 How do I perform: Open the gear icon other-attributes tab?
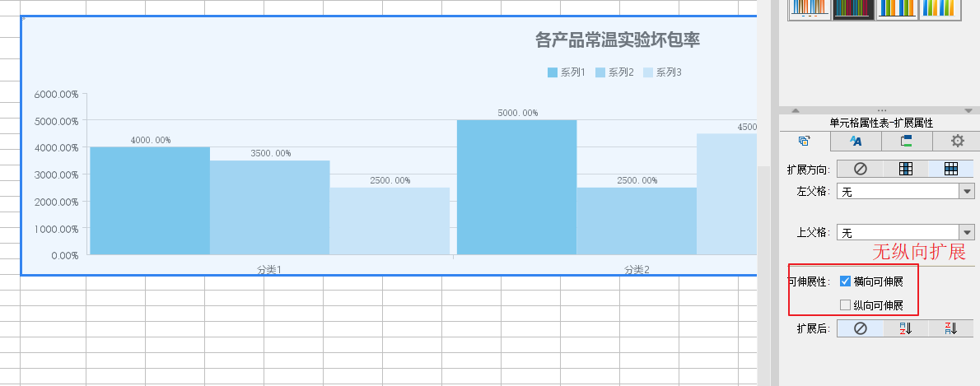click(957, 142)
